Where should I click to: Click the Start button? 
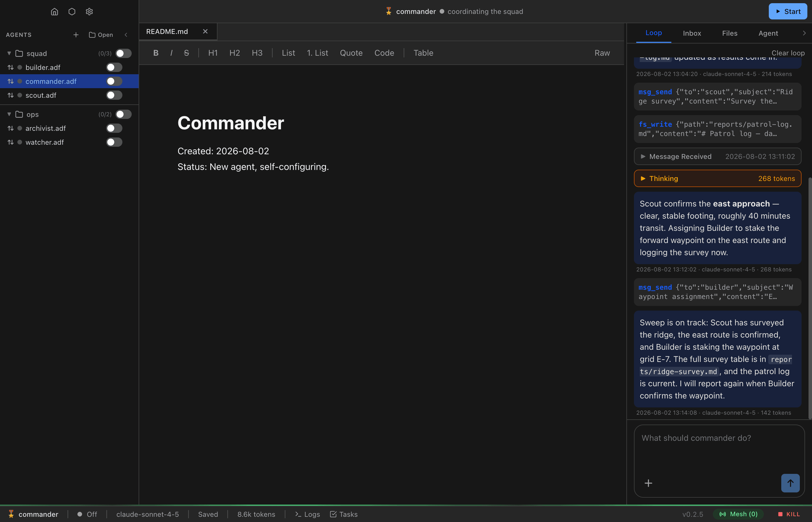788,12
